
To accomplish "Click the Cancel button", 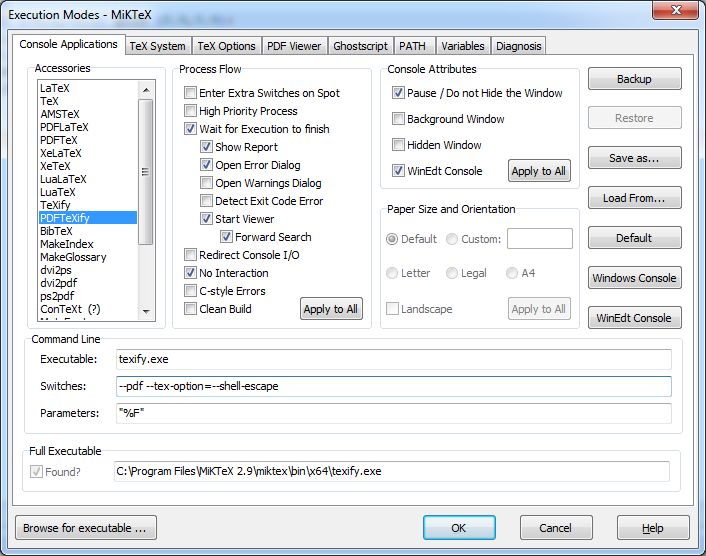I will [x=556, y=528].
